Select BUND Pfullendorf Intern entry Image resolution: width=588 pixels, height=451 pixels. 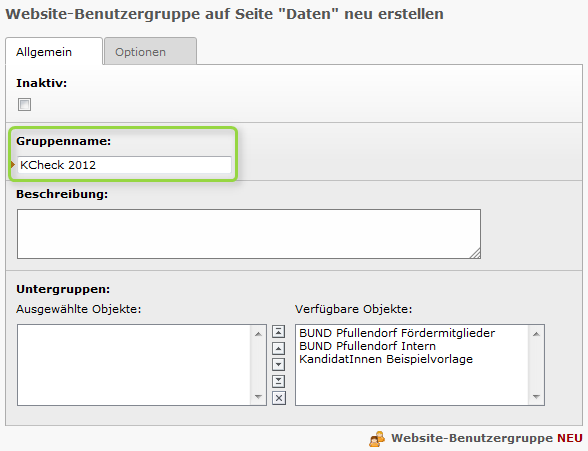click(367, 346)
